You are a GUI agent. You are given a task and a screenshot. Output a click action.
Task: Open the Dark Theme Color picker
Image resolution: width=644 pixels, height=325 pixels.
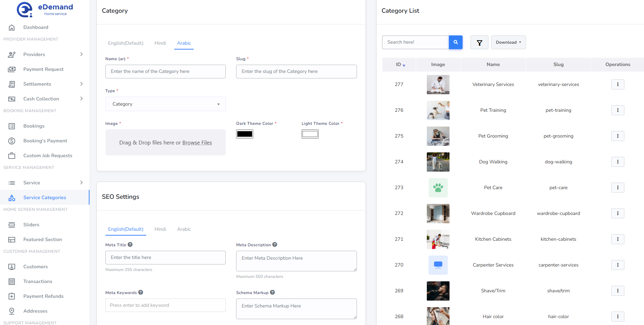coord(244,134)
